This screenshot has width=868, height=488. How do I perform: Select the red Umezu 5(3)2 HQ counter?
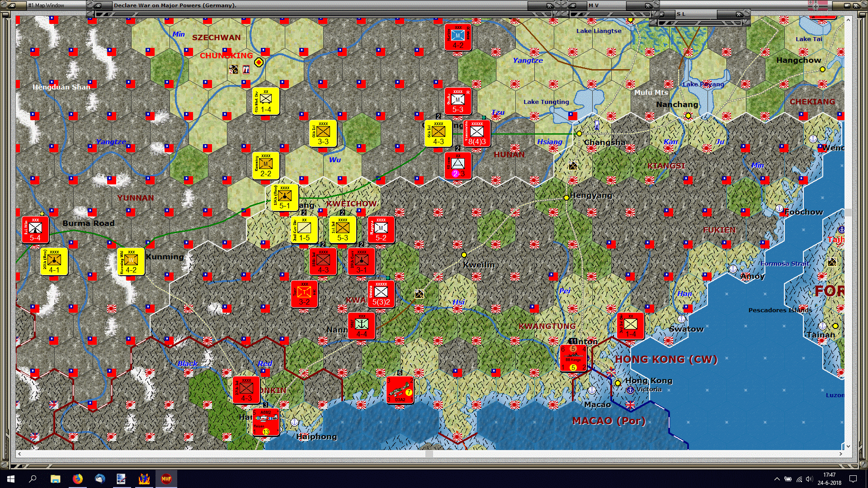coord(381,294)
